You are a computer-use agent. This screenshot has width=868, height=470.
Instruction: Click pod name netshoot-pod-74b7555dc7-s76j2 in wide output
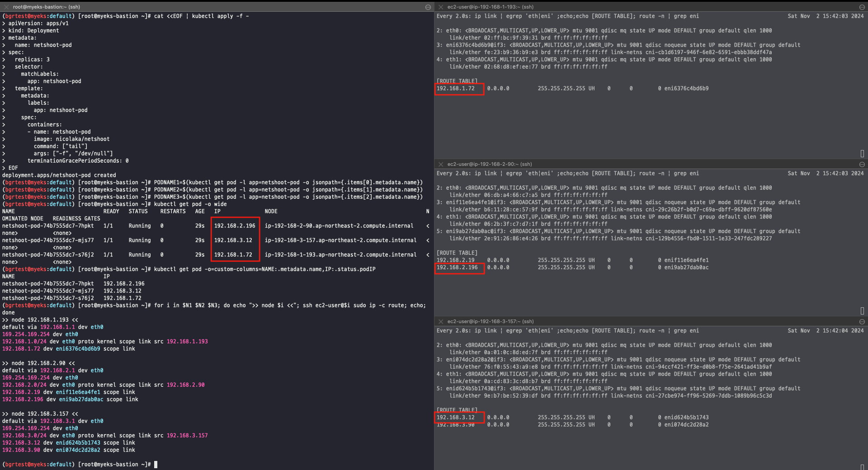pos(48,254)
